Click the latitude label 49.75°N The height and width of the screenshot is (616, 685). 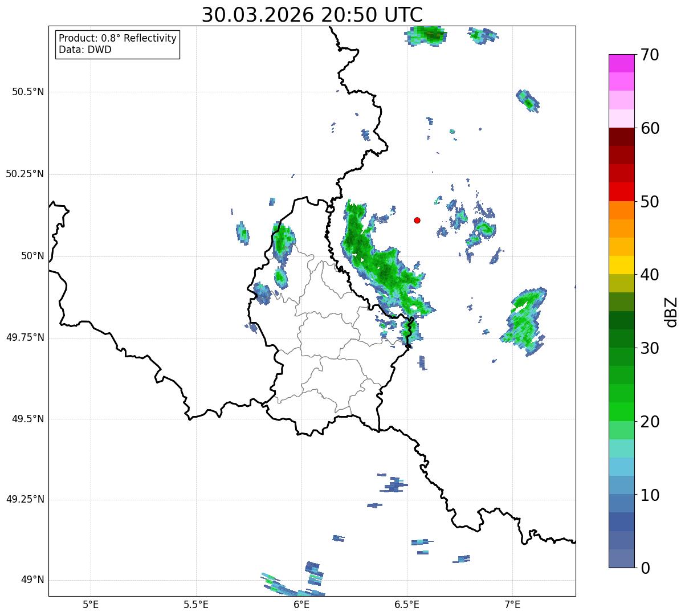point(25,337)
